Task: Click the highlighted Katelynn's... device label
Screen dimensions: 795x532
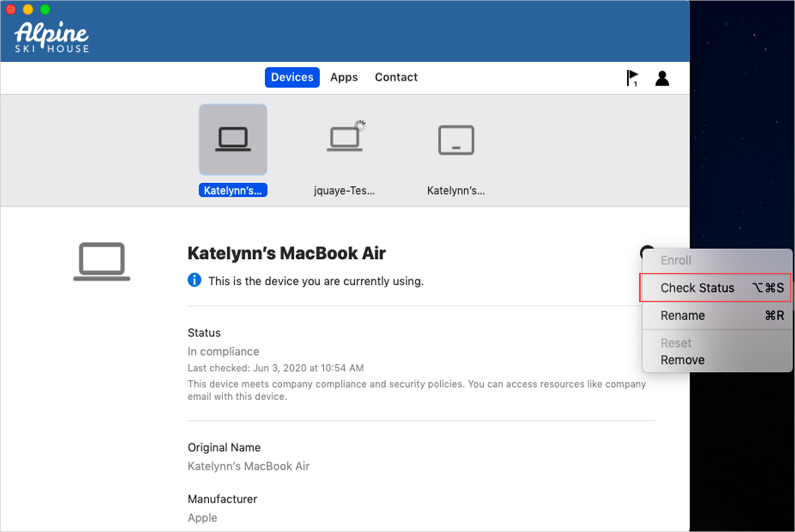Action: coord(233,190)
